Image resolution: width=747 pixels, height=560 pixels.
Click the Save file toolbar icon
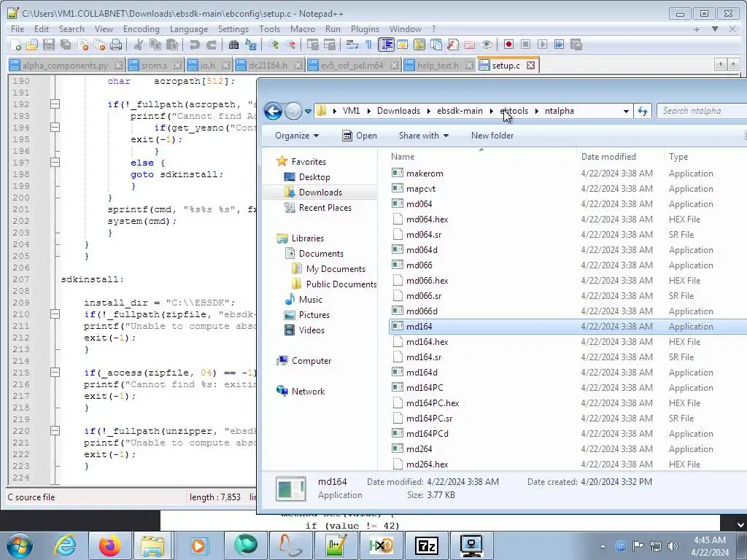pyautogui.click(x=49, y=44)
